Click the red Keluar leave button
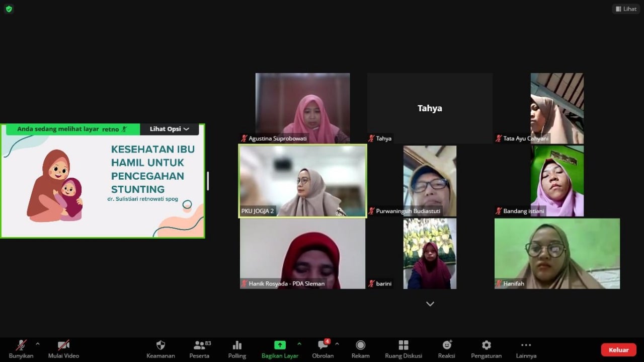 tap(618, 350)
